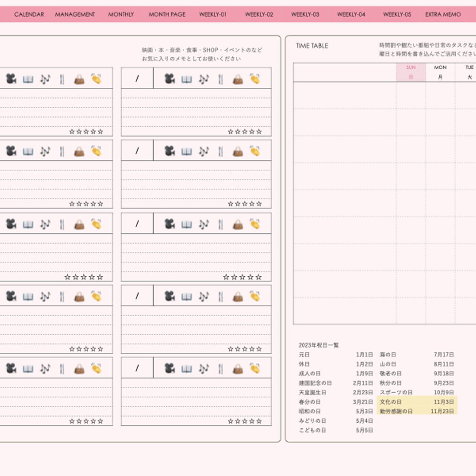Viewport: 476px width, 476px height.
Task: Go to the MONTHLY tab
Action: coord(121,14)
